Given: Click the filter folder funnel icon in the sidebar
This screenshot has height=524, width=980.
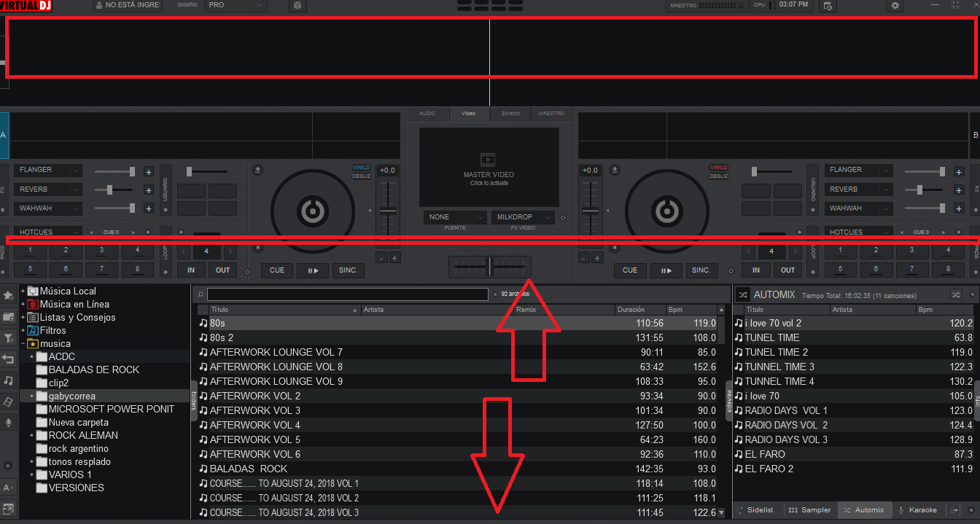Looking at the screenshot, I should (x=9, y=338).
